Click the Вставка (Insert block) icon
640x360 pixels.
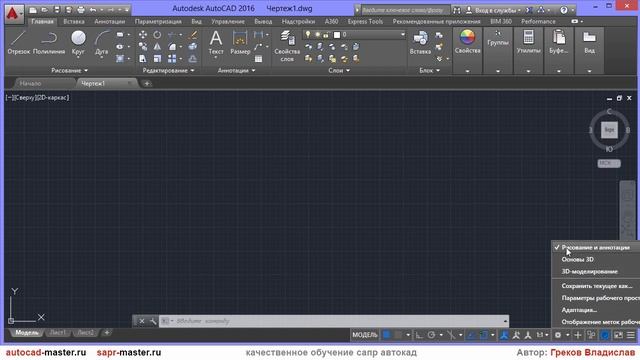pyautogui.click(x=420, y=42)
